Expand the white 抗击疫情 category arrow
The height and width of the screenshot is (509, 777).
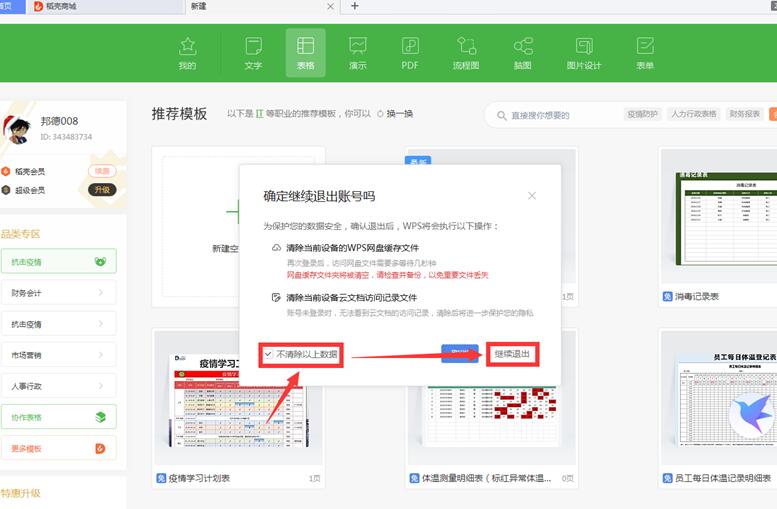(x=101, y=324)
